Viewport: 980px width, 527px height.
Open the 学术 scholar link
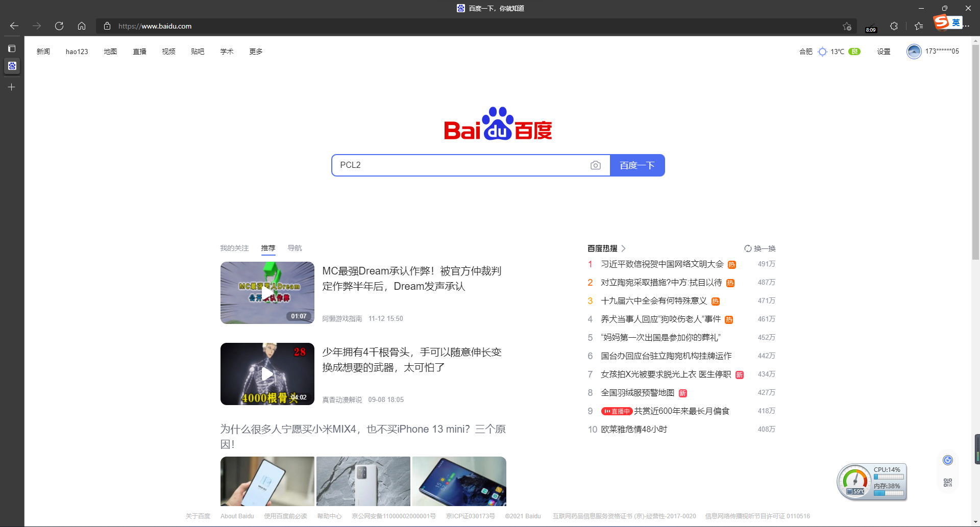227,52
